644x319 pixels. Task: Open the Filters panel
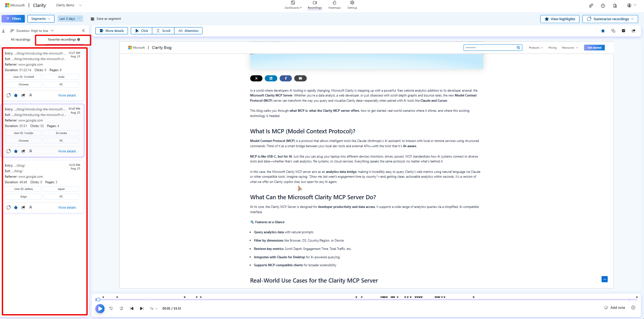(x=14, y=19)
